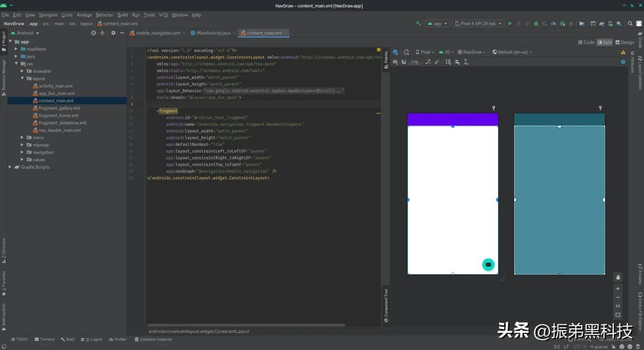
Task: Click Select Opened File target icon in Project panel
Action: [x=93, y=33]
